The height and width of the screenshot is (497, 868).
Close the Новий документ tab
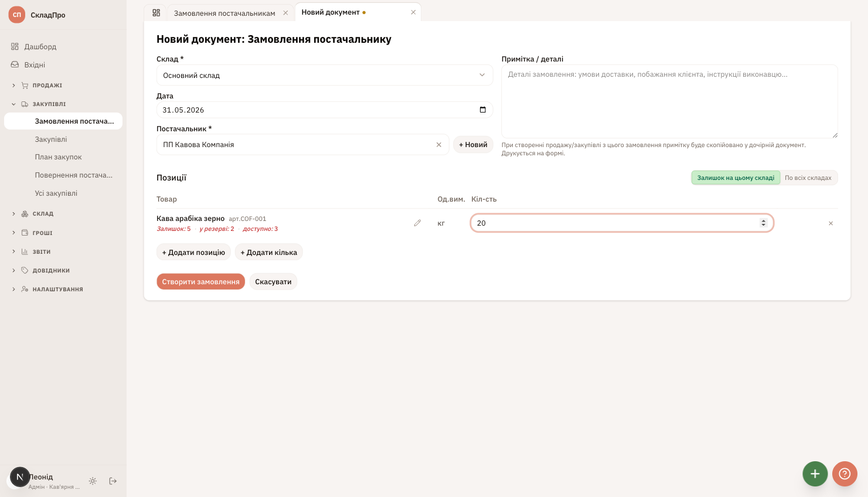pyautogui.click(x=413, y=12)
